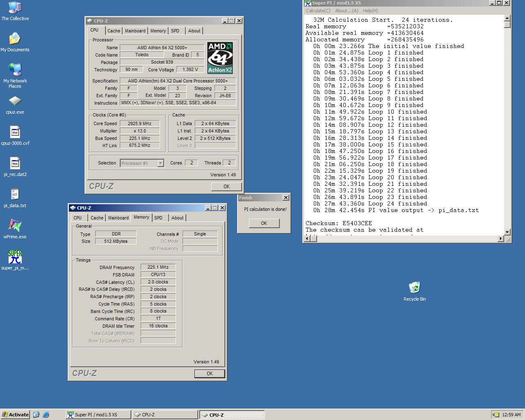This screenshot has width=525, height=420.
Task: Open CPU tab in lower CPU-Z
Action: click(x=78, y=218)
